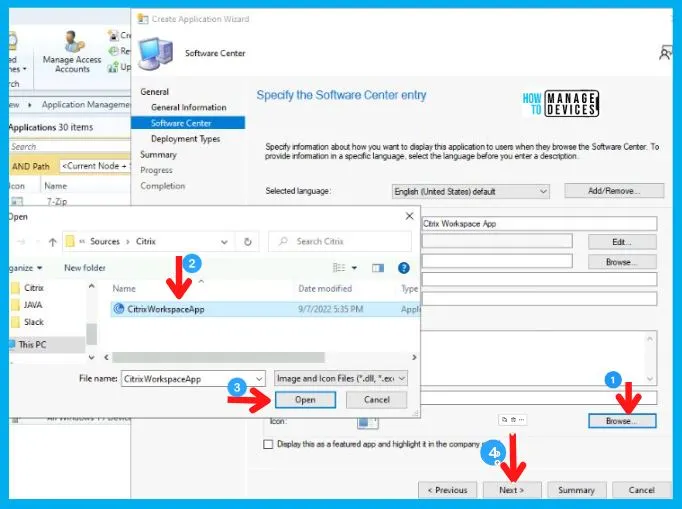Screen dimensions: 682x509
Task: Click the up-folder arrow in Open dialog
Action: point(53,242)
